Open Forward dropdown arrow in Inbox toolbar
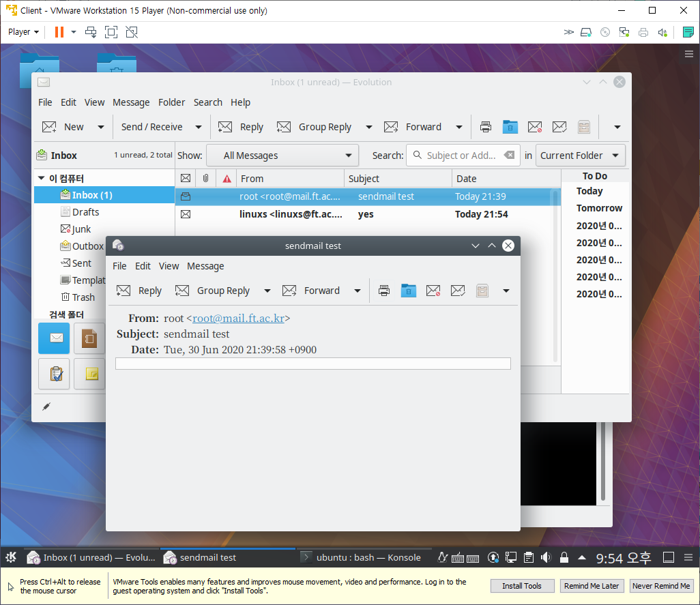 (459, 127)
